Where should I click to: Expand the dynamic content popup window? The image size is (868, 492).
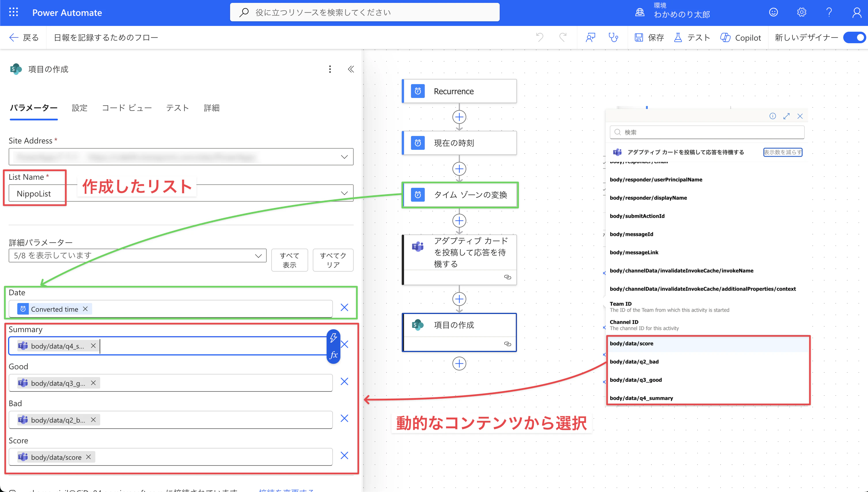point(786,116)
